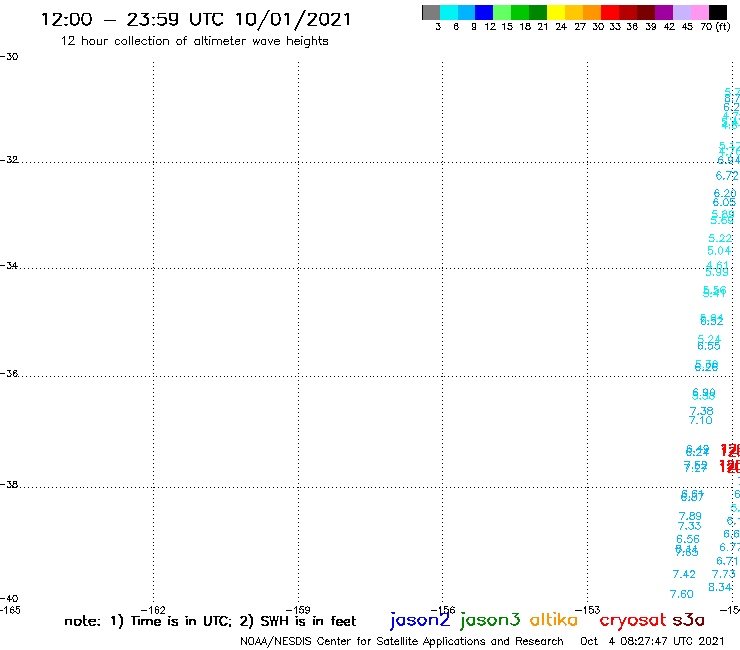Click the '-165' longitude label

click(10, 610)
